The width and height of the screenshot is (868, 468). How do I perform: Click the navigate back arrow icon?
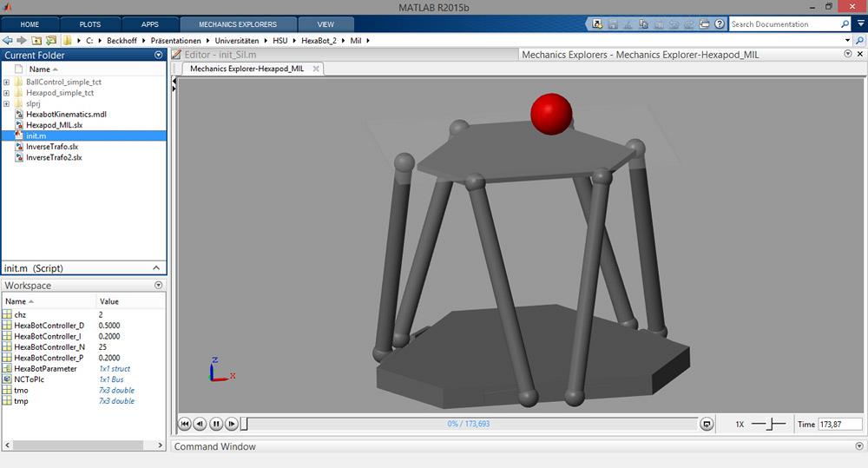click(8, 40)
